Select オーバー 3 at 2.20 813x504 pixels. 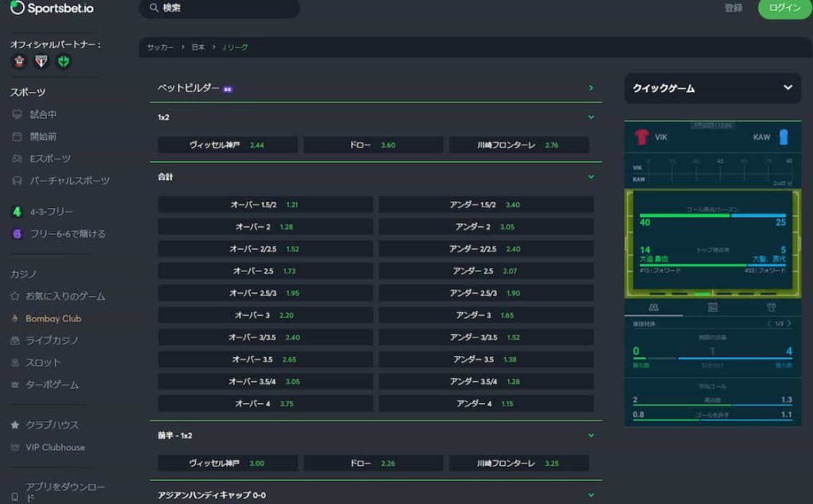[x=265, y=315]
